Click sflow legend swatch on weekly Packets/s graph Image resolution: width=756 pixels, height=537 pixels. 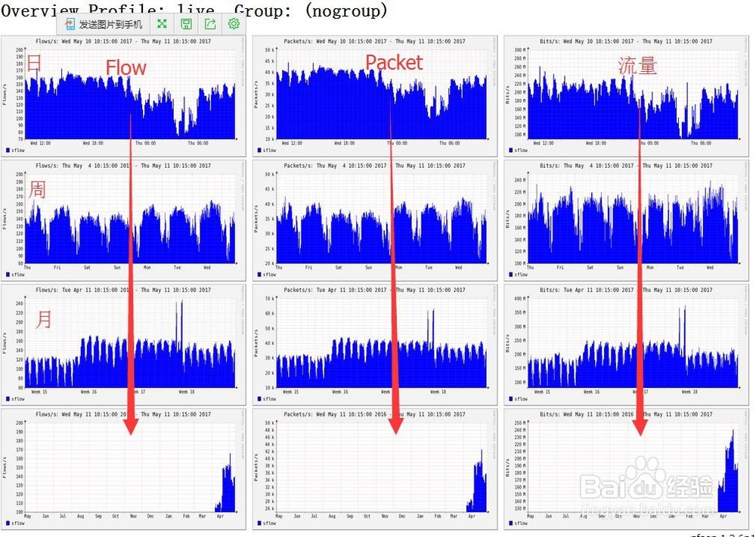[259, 275]
